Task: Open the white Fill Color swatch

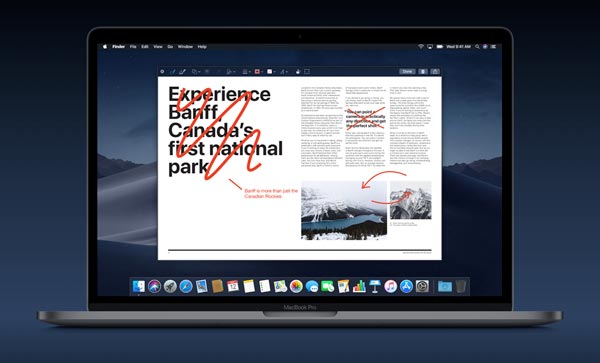Action: pyautogui.click(x=270, y=72)
